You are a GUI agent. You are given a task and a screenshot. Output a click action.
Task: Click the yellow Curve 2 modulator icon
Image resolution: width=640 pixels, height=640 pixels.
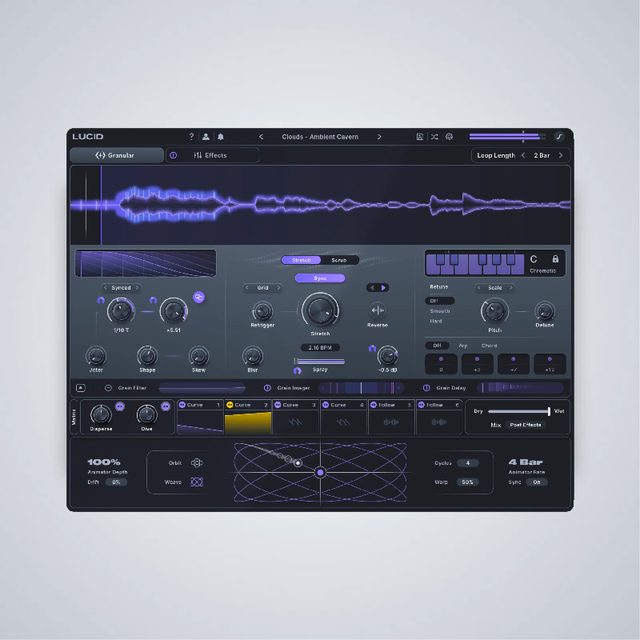click(230, 405)
